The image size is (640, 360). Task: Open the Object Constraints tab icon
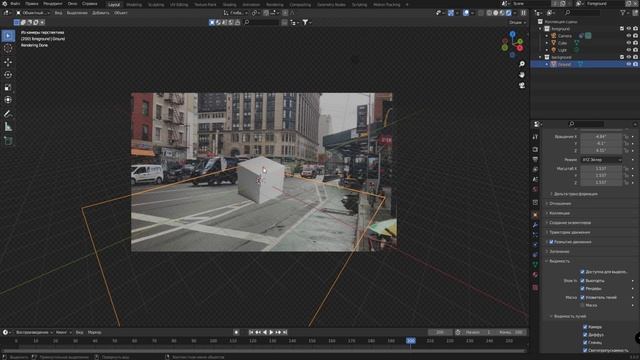click(535, 255)
